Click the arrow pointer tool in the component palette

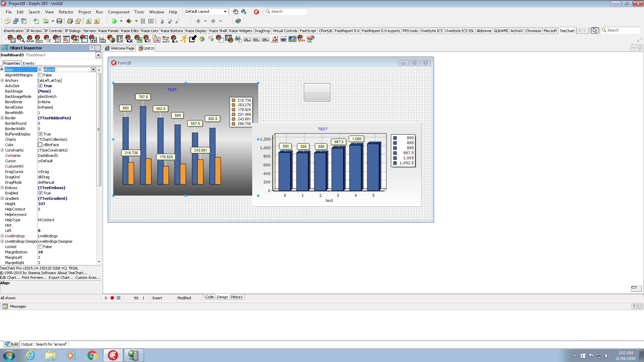(595, 31)
